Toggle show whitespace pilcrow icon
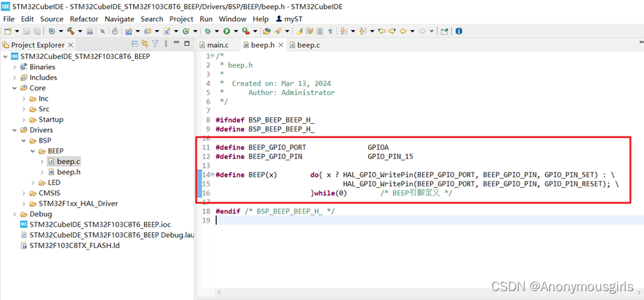Screen dimensions: 644x300 coord(330,32)
